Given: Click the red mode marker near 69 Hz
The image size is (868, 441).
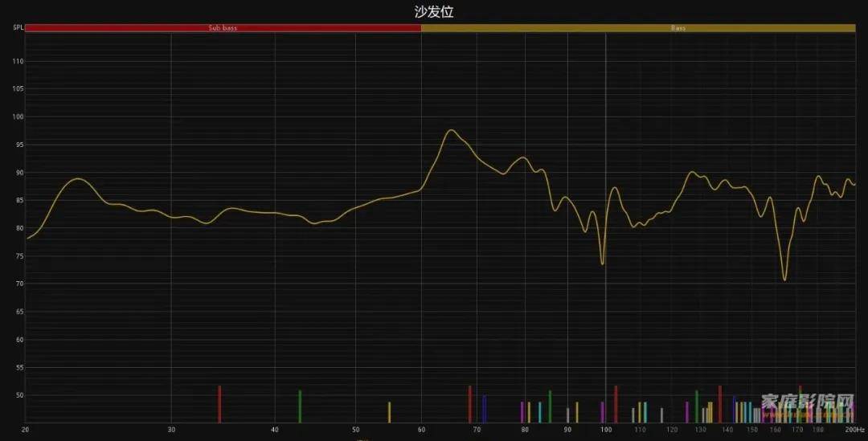Looking at the screenshot, I should pyautogui.click(x=470, y=404).
